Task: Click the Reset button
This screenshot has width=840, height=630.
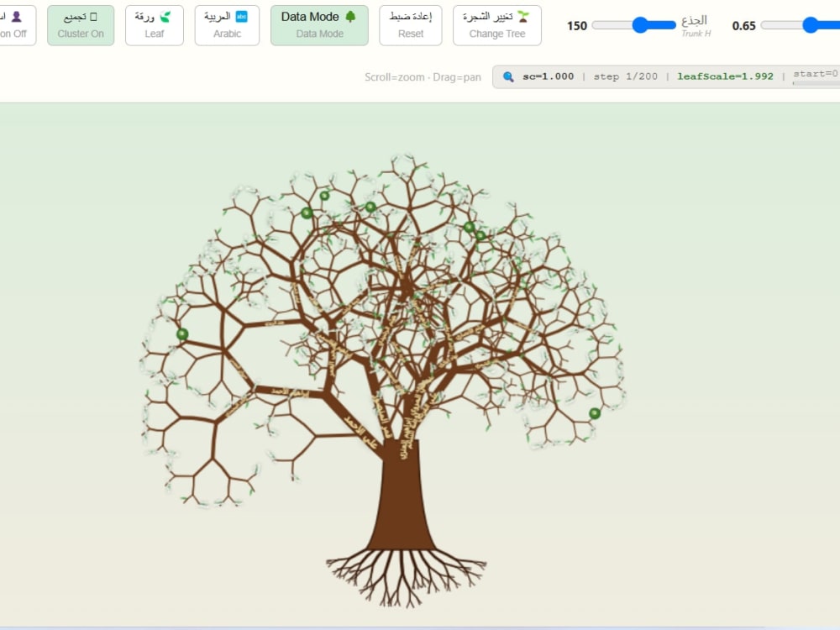Action: (411, 25)
